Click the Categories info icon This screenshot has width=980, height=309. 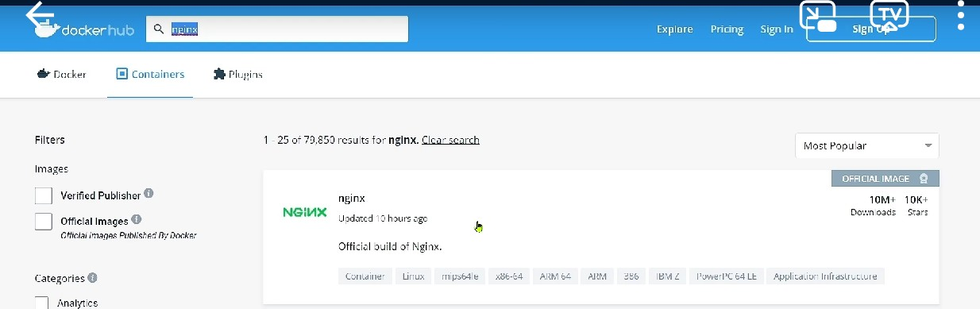[93, 278]
